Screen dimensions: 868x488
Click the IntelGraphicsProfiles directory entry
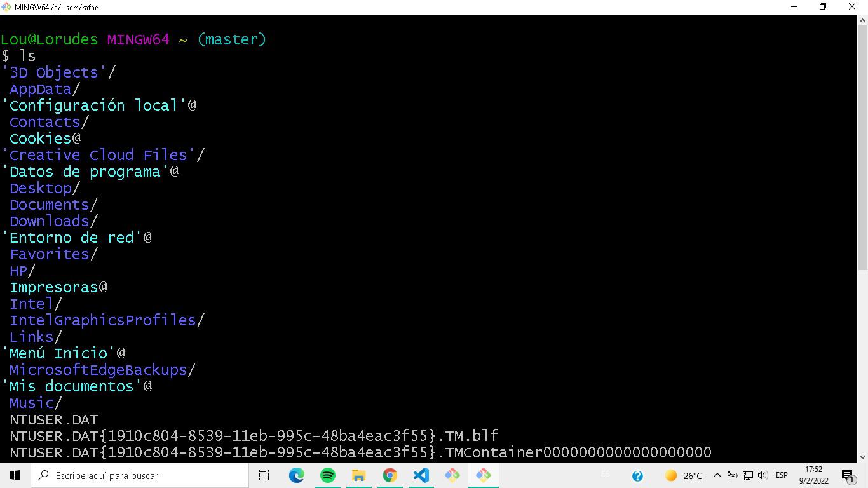[107, 320]
